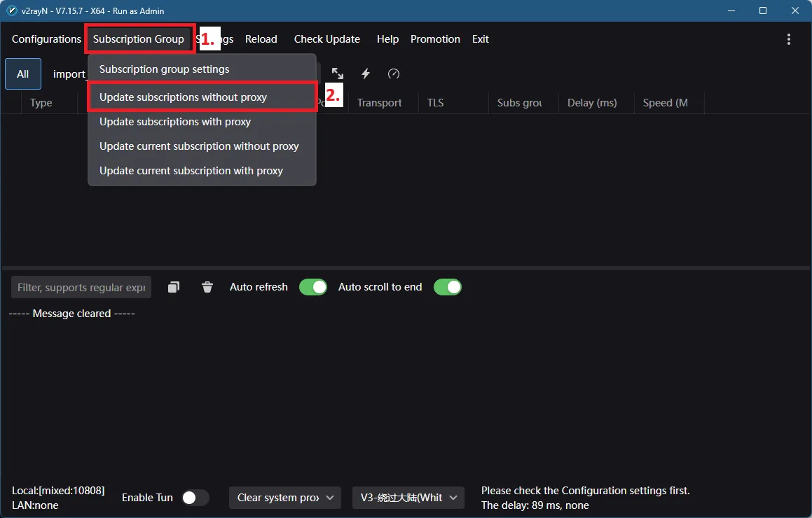Clear messages with the trash icon
This screenshot has width=812, height=518.
pyautogui.click(x=207, y=287)
